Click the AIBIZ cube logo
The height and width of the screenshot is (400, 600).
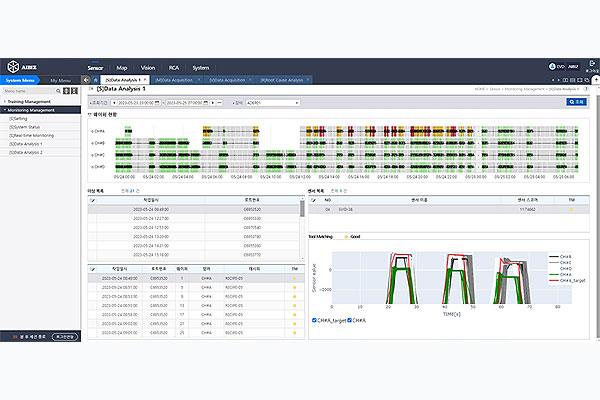coord(13,67)
